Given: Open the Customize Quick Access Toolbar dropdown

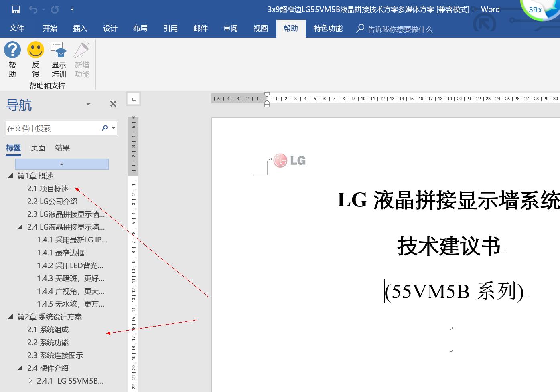Looking at the screenshot, I should click(x=72, y=9).
